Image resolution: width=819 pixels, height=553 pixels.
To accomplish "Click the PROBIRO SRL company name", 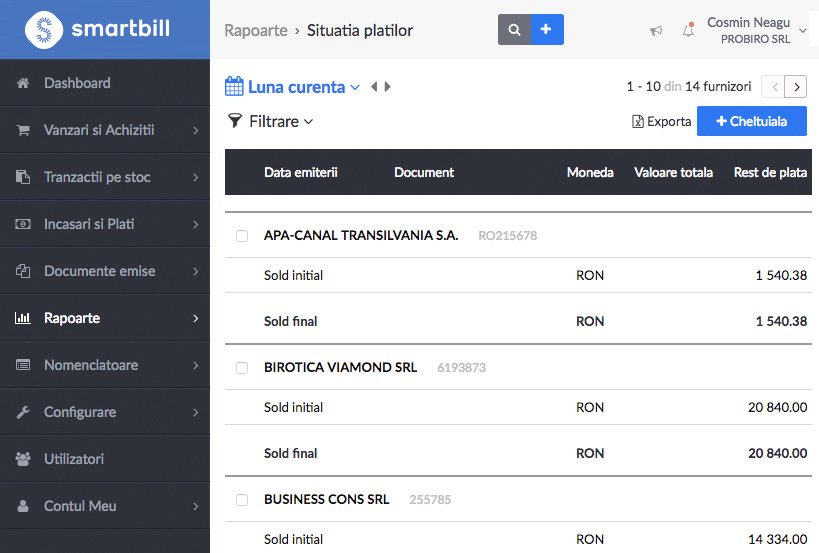I will [755, 39].
